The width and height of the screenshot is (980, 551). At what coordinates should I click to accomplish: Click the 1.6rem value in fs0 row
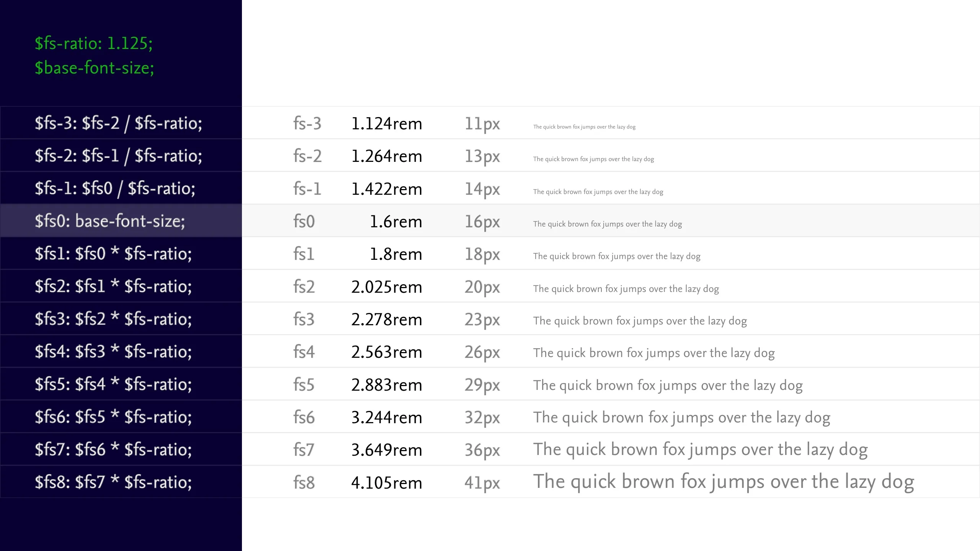tap(396, 222)
